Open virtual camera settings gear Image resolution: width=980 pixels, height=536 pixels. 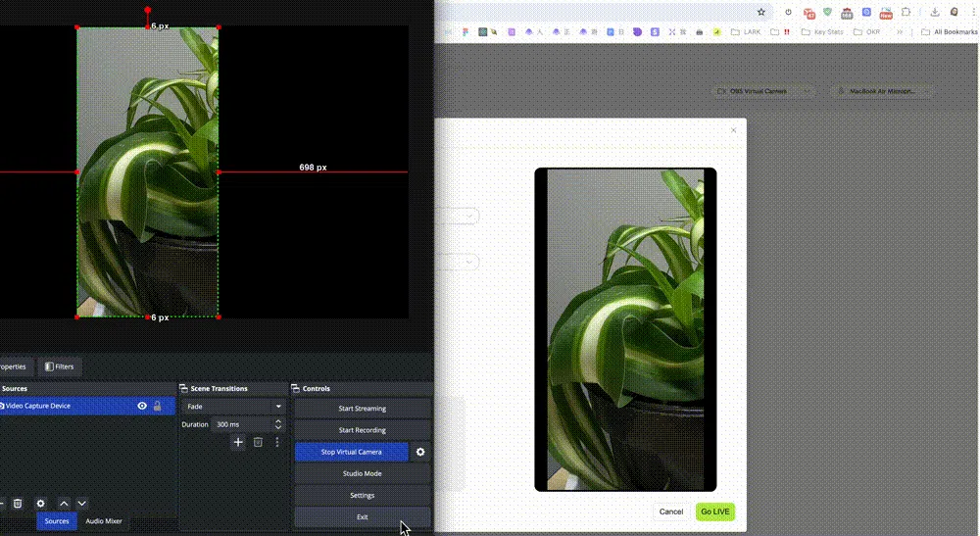click(420, 452)
